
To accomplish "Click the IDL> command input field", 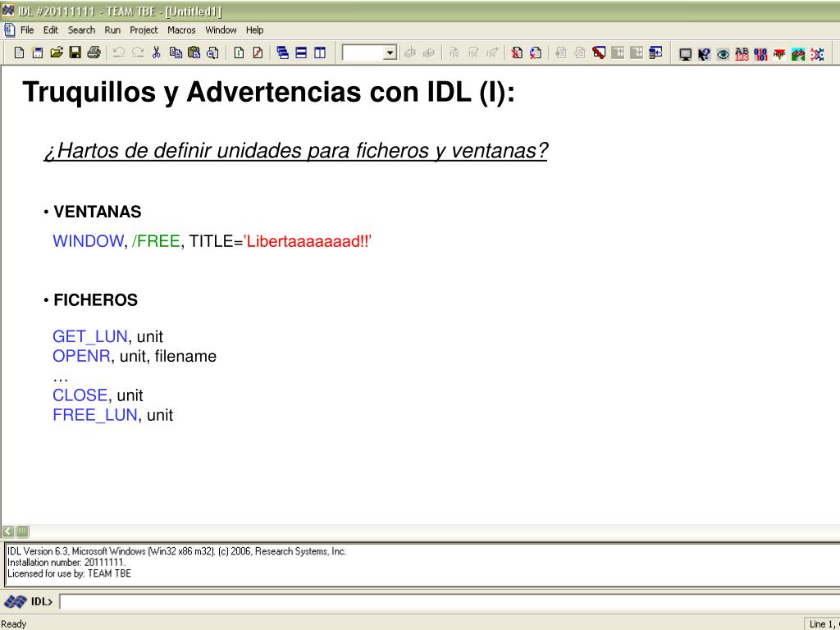I will tap(449, 601).
